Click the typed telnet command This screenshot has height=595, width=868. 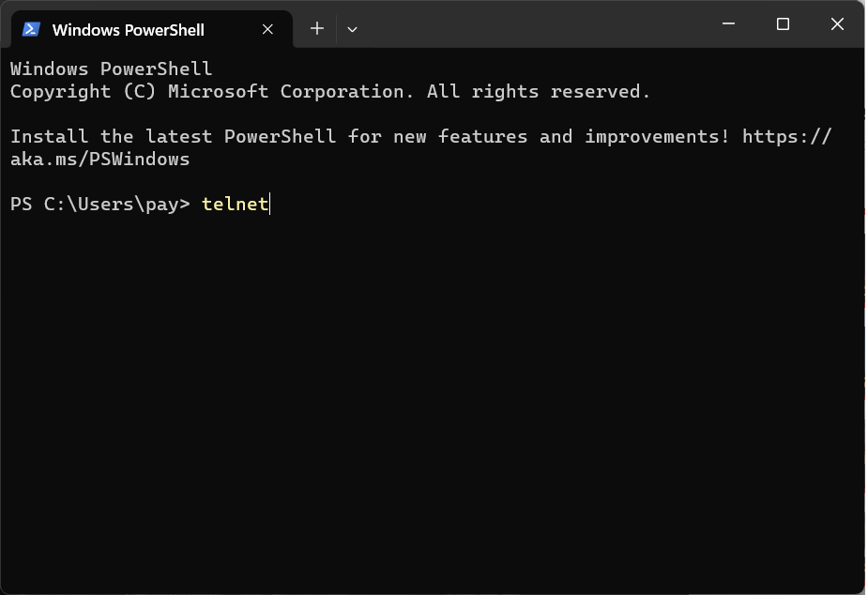click(235, 204)
